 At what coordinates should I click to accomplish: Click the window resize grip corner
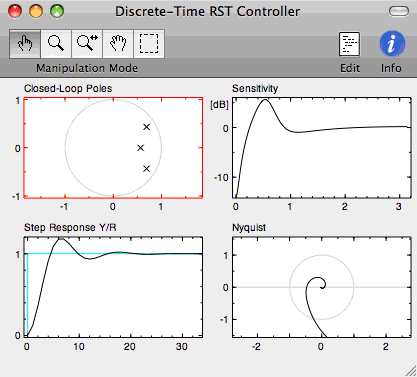pyautogui.click(x=411, y=371)
